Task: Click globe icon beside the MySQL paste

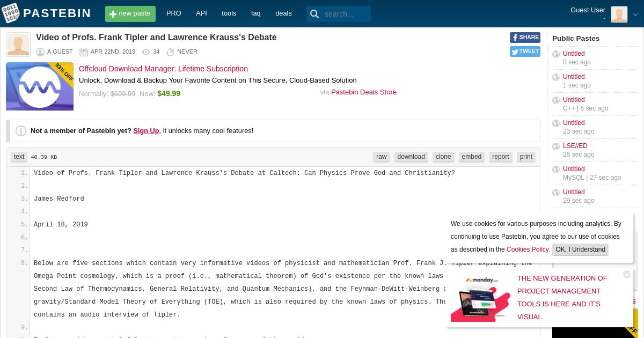Action: click(556, 170)
